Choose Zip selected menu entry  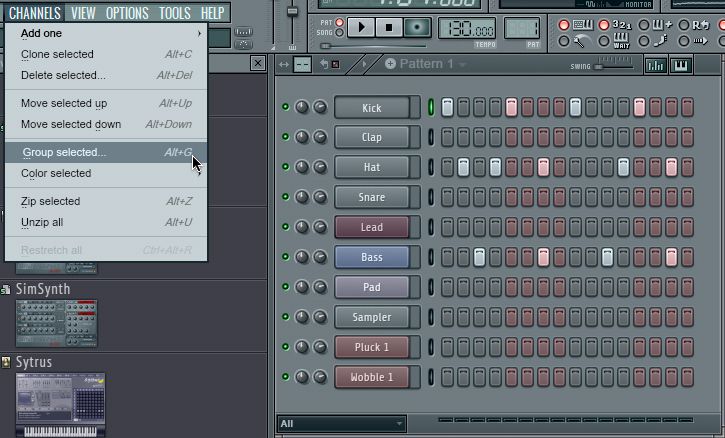[x=106, y=201]
